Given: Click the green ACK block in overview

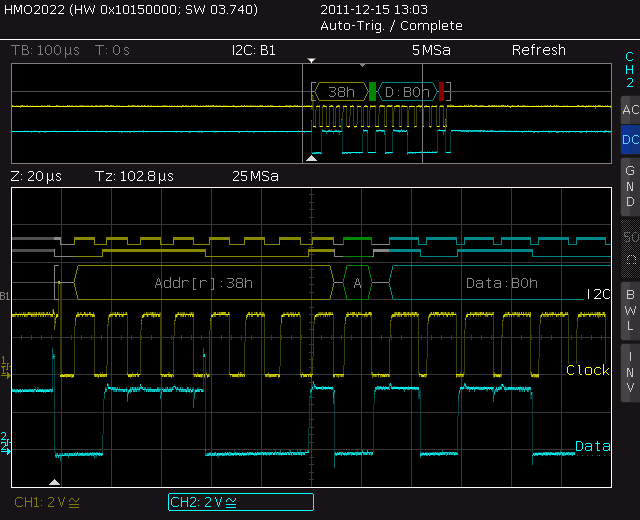Looking at the screenshot, I should (x=372, y=91).
